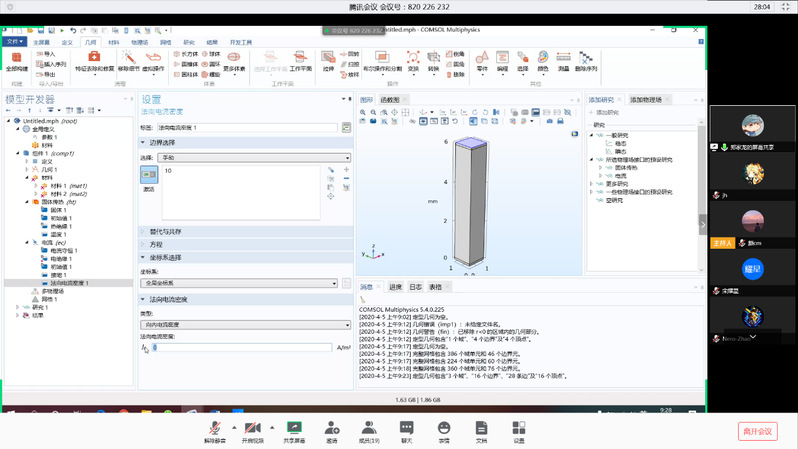This screenshot has height=449, width=798.
Task: Open the coordinate system dropdown
Action: tap(239, 283)
